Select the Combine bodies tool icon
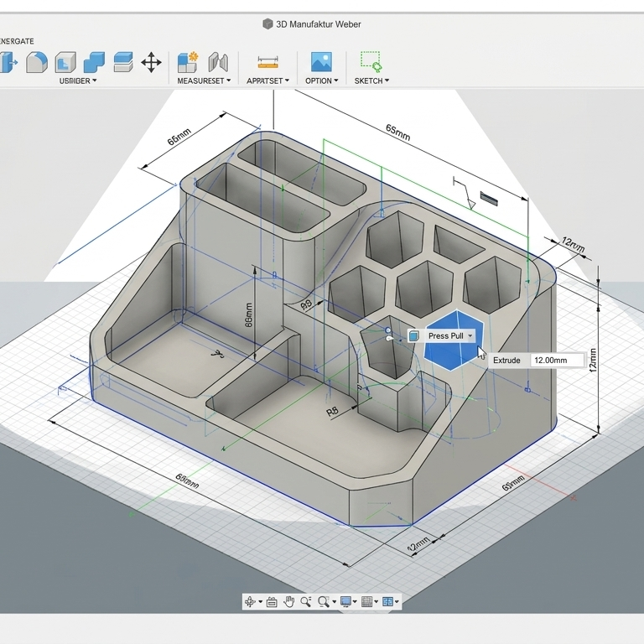 (94, 62)
